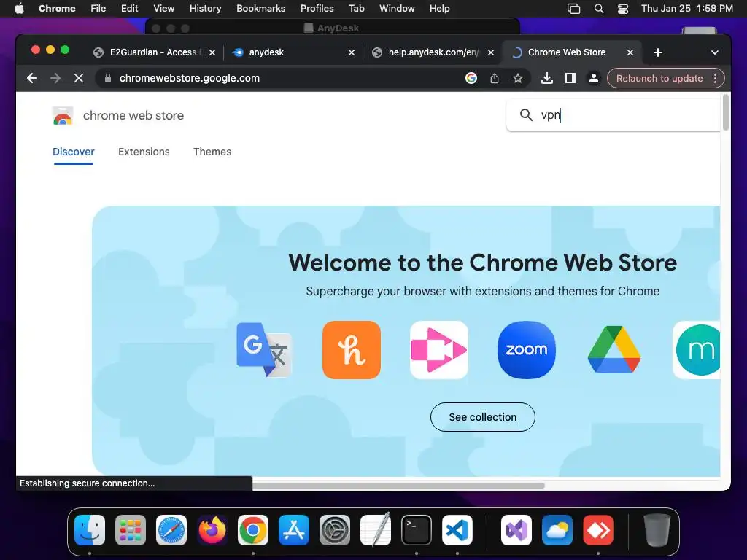Open the Profiles menu
Image resolution: width=747 pixels, height=560 pixels.
pos(317,8)
